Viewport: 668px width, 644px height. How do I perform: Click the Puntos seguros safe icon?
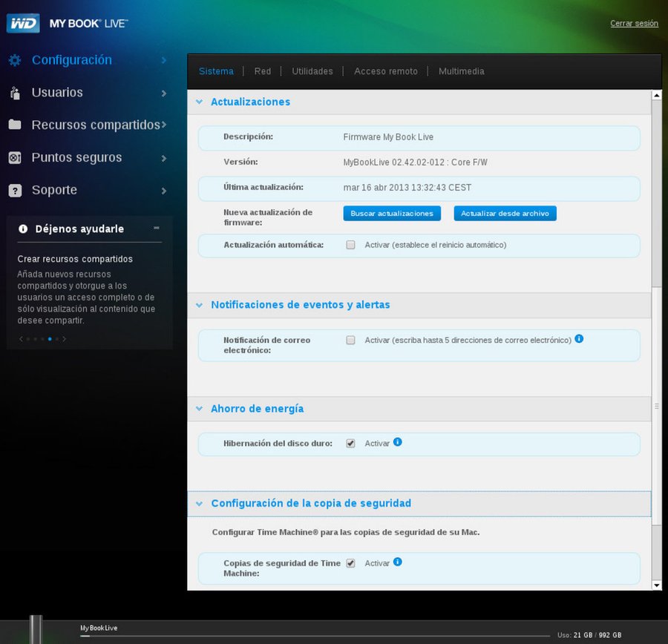coord(15,157)
